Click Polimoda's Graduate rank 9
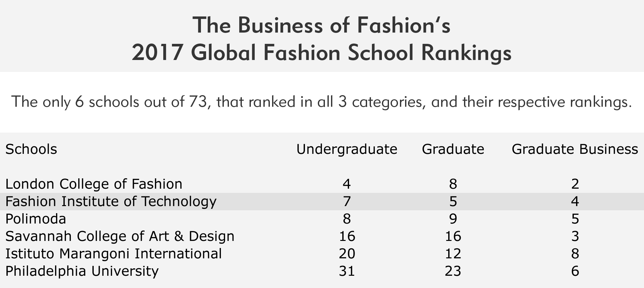Screen dimensions: 644x288 pyautogui.click(x=453, y=219)
